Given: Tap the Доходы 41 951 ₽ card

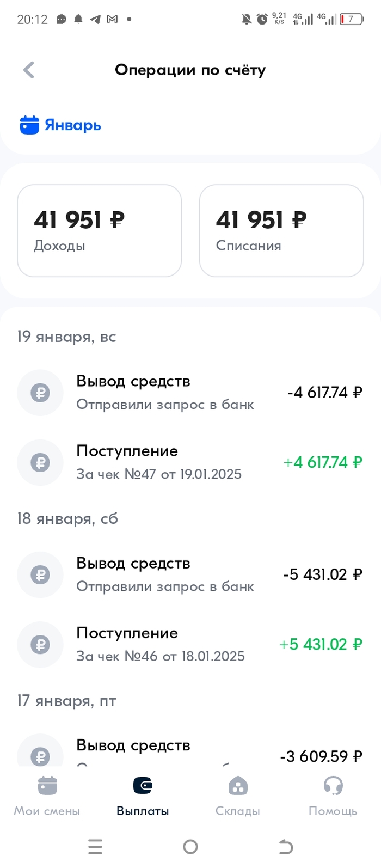Looking at the screenshot, I should click(99, 231).
